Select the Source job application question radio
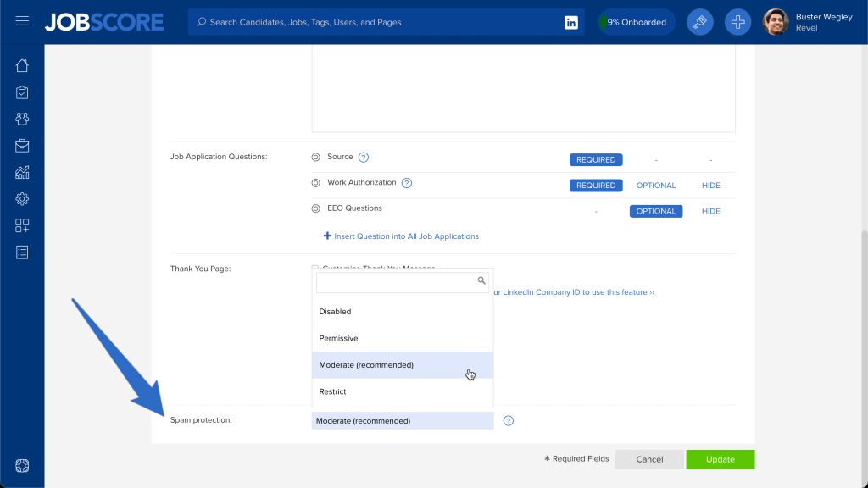 314,157
